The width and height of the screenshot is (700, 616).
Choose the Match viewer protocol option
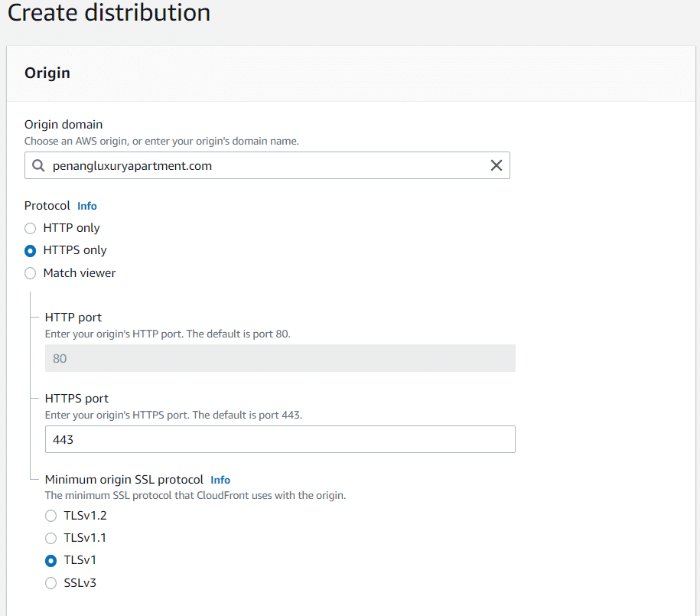click(31, 273)
